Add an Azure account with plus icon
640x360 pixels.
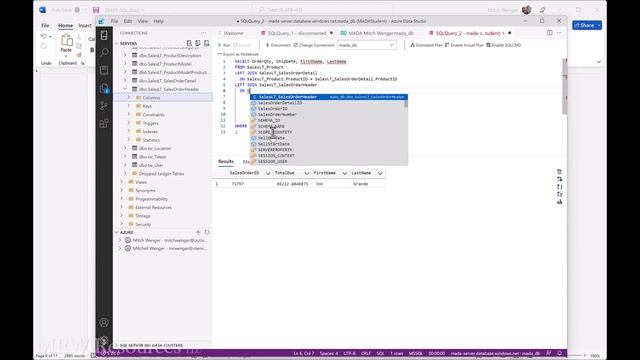coord(198,232)
